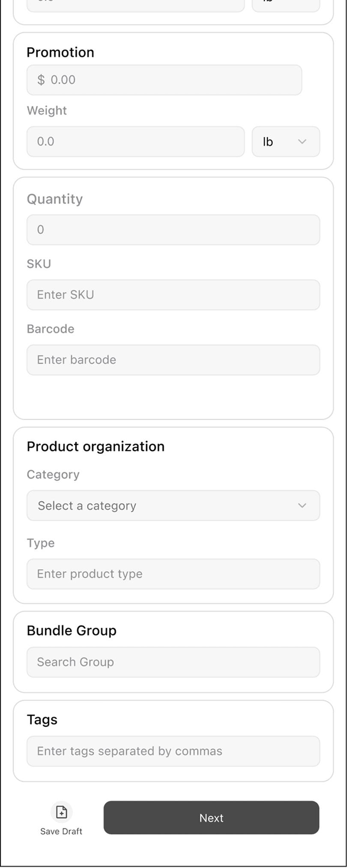Screen dimensions: 347x868
Task: Click the partially visible weight field at top
Action: [x=135, y=5]
